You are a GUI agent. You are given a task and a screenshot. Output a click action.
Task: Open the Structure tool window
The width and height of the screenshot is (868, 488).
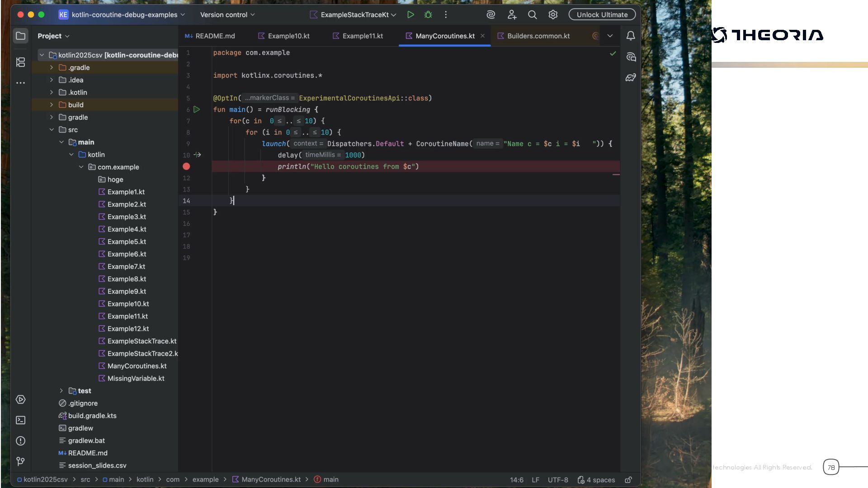[20, 62]
